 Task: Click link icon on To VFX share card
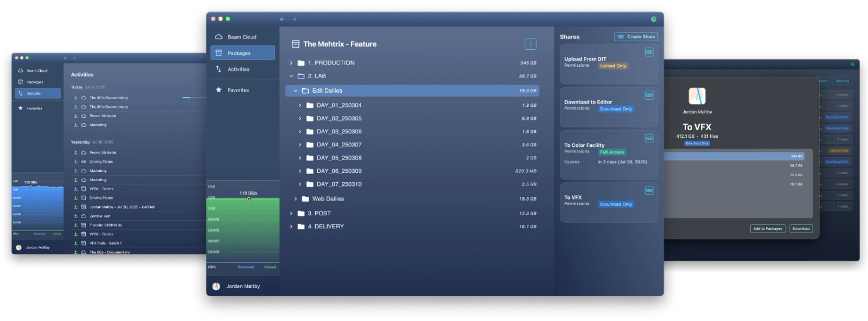point(649,190)
